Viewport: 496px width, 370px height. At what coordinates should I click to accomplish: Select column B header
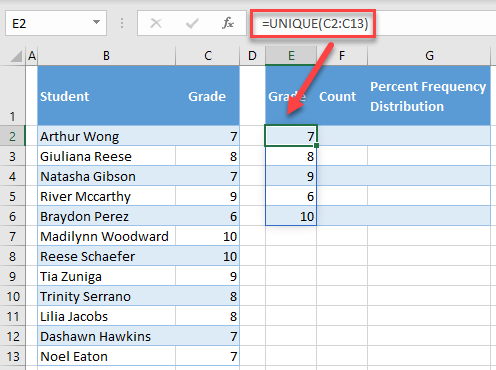tap(106, 56)
